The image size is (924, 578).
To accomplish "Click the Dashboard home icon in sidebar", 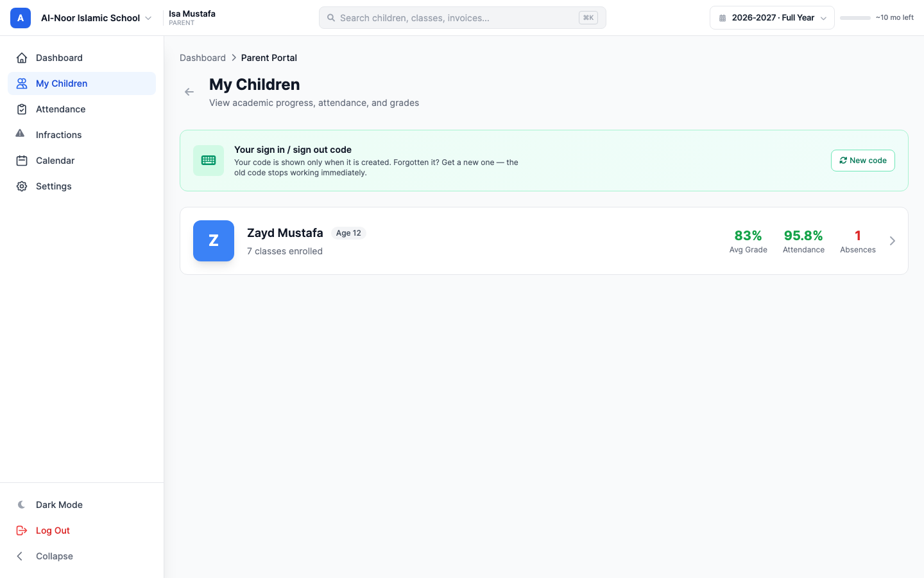I will 22,58.
